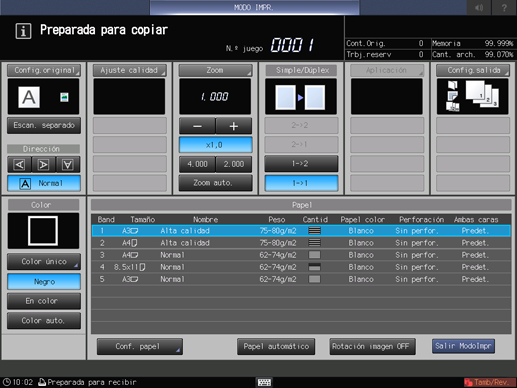Open on-screen keyboard icon in status bar

coord(264,382)
